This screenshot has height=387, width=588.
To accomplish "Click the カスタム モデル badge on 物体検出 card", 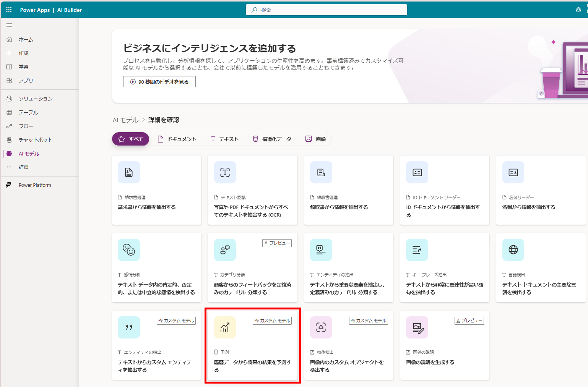I will click(369, 321).
